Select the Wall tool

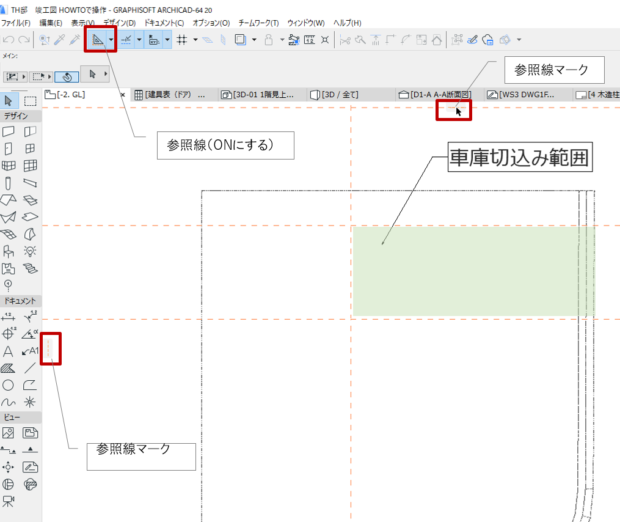[8, 131]
